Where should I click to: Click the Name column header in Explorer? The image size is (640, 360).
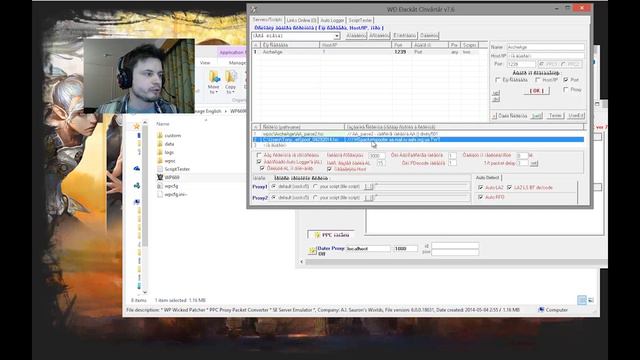pos(163,124)
